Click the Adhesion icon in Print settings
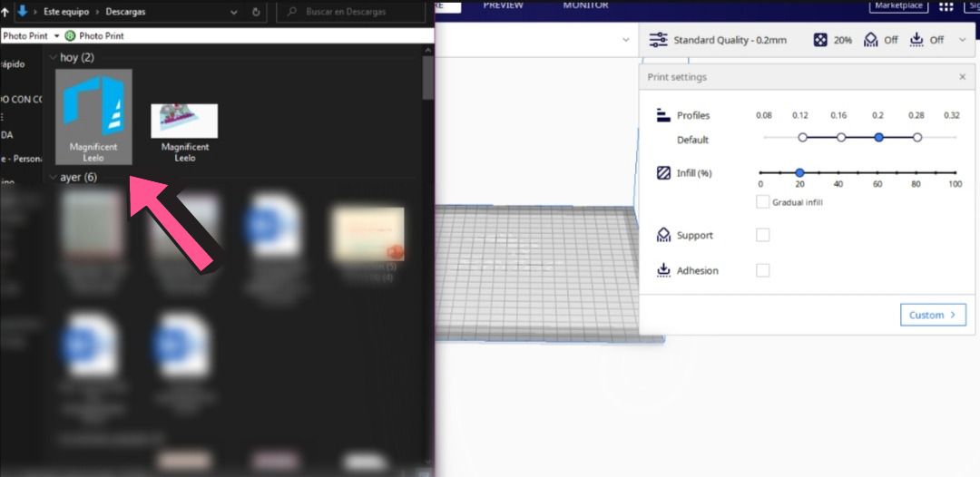Viewport: 980px width, 477px height. click(663, 269)
